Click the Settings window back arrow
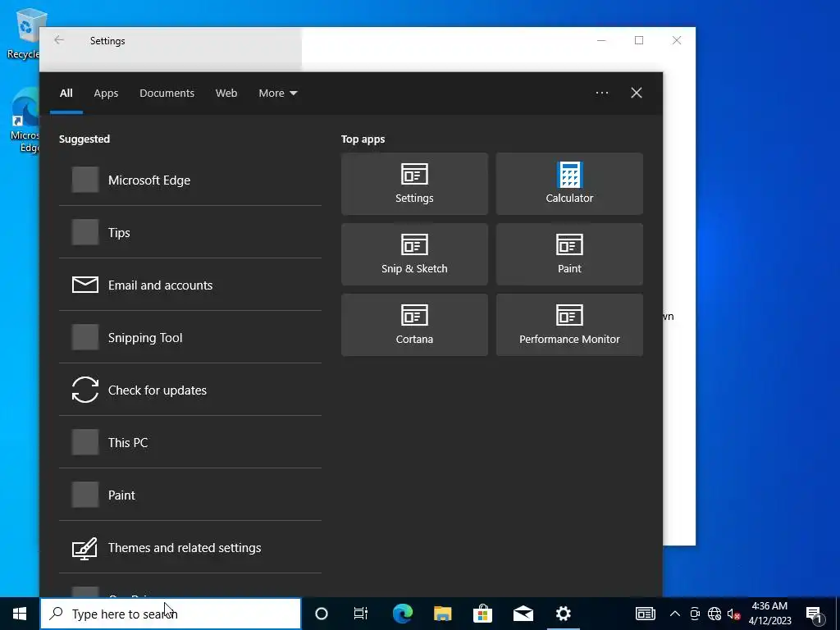 59,40
